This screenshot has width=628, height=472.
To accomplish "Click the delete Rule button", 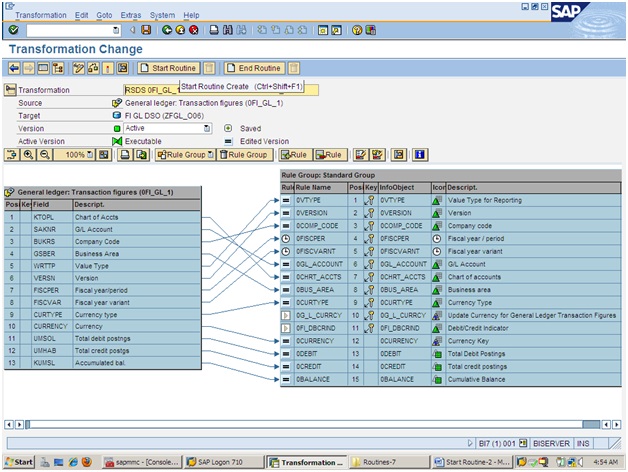I will coord(330,155).
